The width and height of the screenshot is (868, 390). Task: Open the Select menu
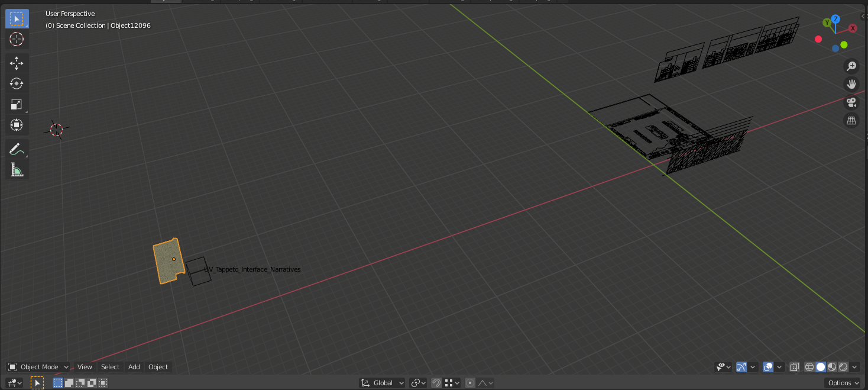(x=110, y=367)
